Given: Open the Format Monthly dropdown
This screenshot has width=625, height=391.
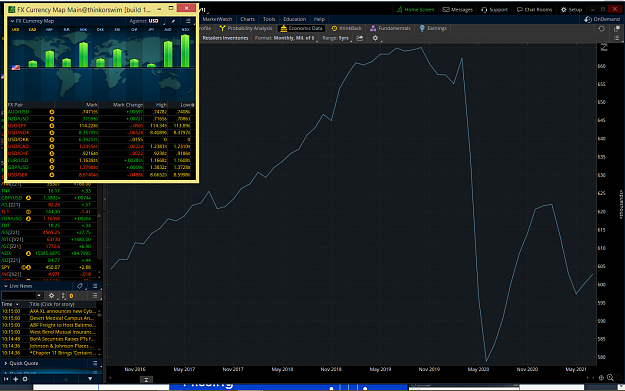Looking at the screenshot, I should [x=286, y=38].
